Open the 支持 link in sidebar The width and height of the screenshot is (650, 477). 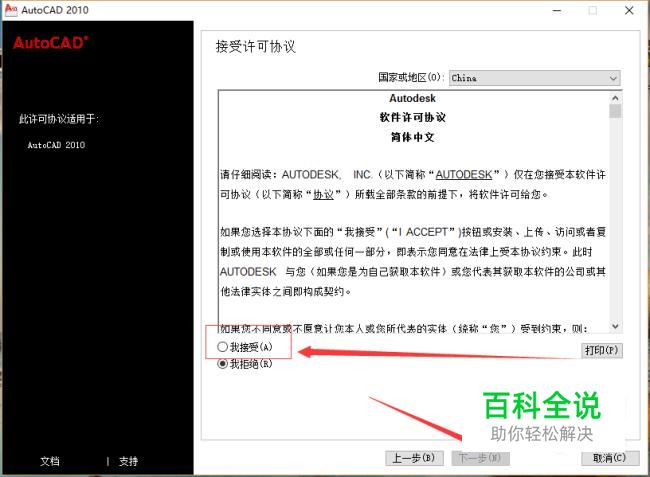(x=128, y=461)
